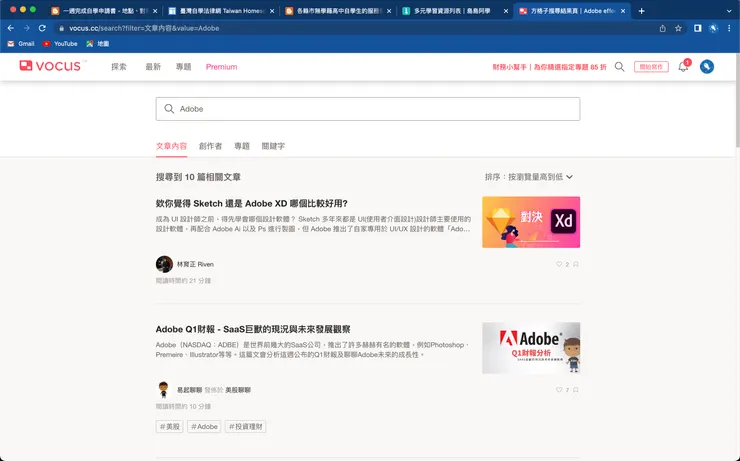
Task: Open author name 林育正 Riven
Action: [x=195, y=264]
